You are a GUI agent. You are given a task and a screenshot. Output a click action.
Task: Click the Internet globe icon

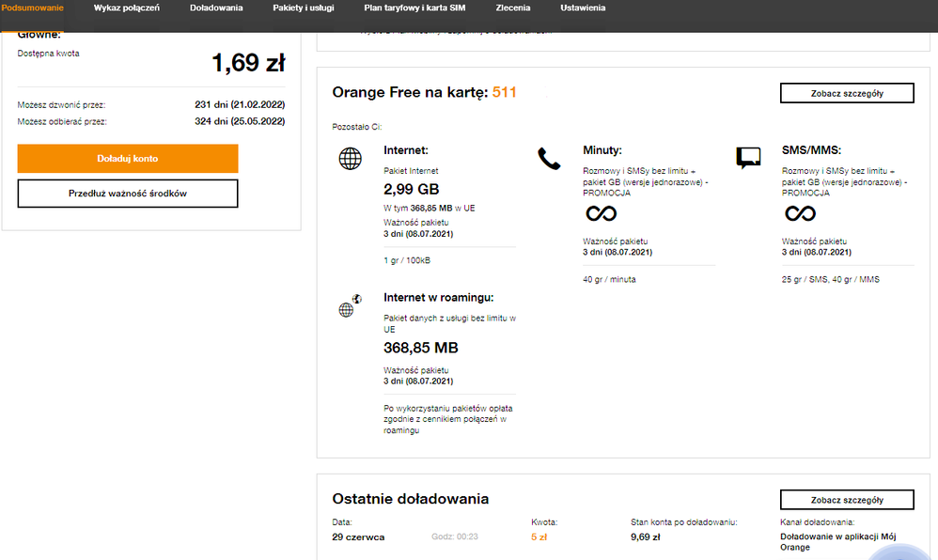tap(350, 159)
